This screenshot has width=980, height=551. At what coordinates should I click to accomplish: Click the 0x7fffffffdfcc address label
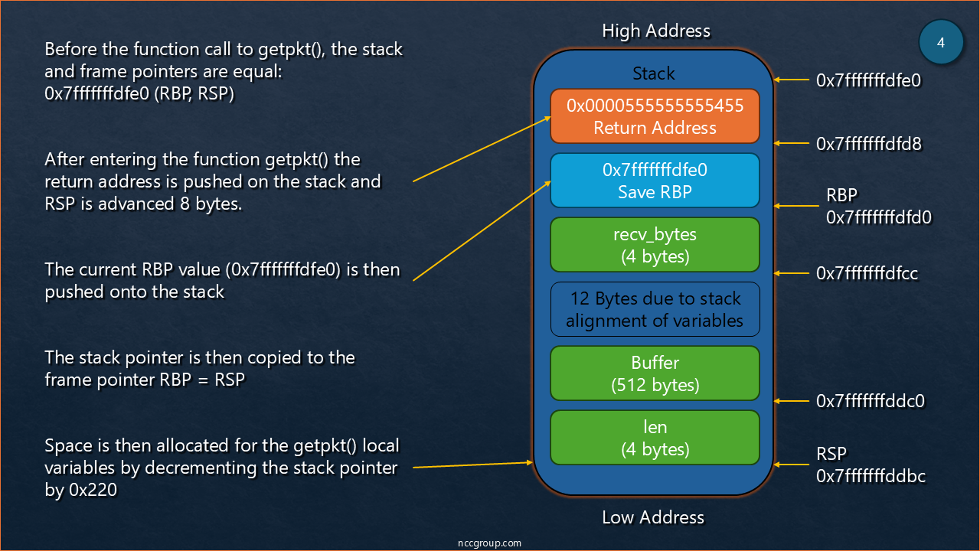(867, 273)
